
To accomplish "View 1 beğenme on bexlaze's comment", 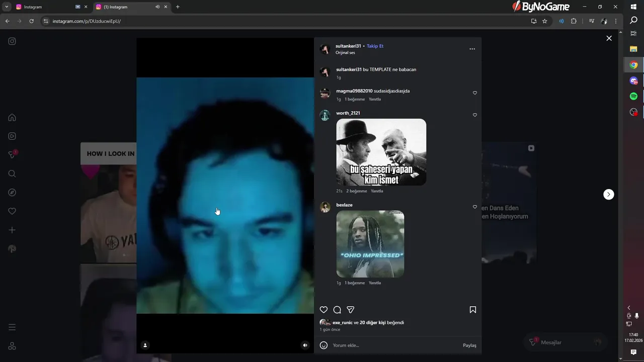I will point(355,283).
